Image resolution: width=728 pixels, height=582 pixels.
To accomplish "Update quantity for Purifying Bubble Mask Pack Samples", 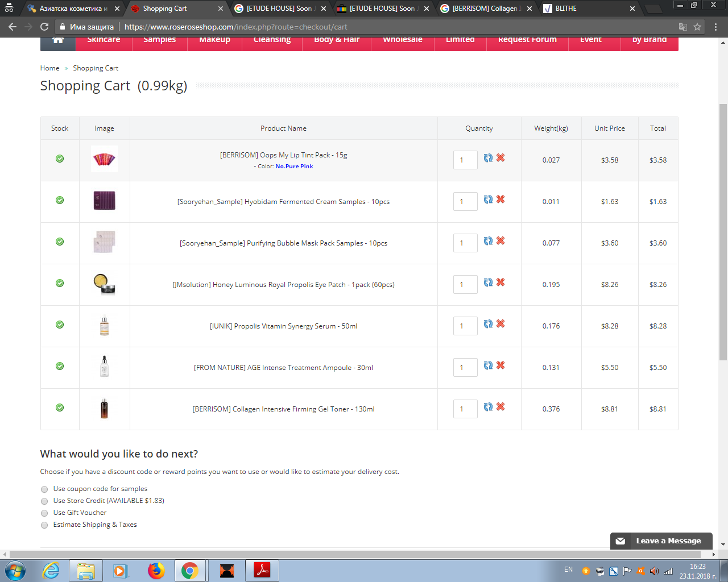I will tap(488, 241).
